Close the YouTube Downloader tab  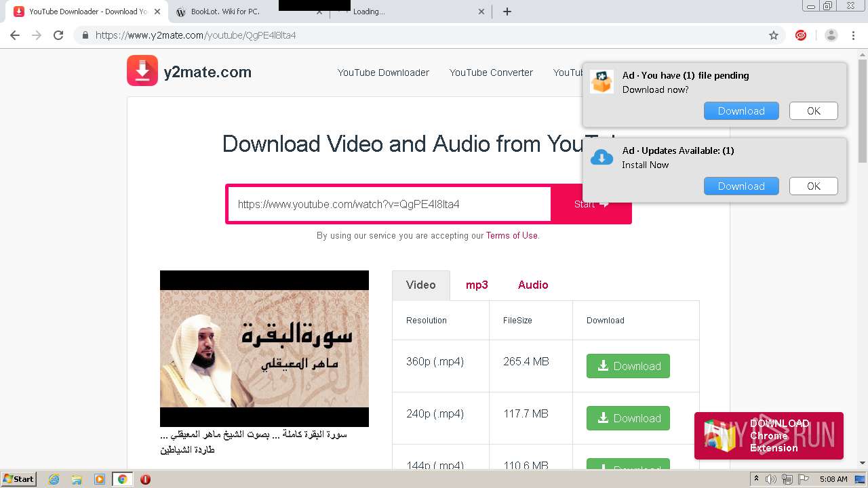tap(158, 12)
